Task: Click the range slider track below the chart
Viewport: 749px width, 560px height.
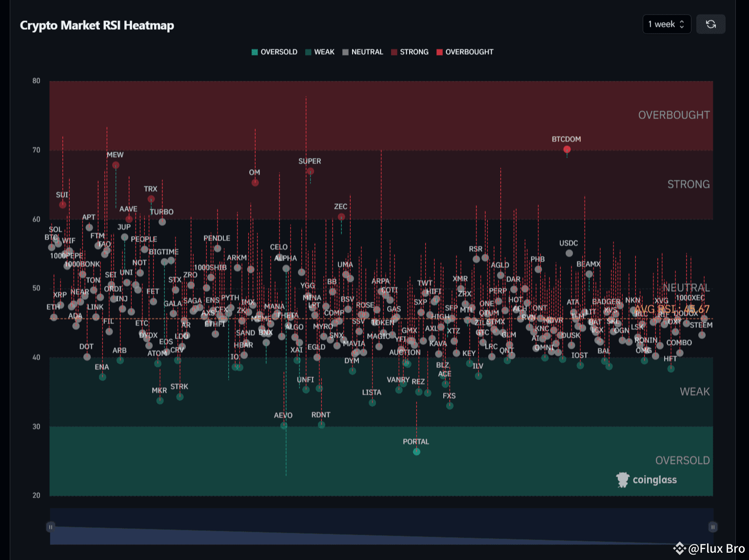Action: coord(380,527)
